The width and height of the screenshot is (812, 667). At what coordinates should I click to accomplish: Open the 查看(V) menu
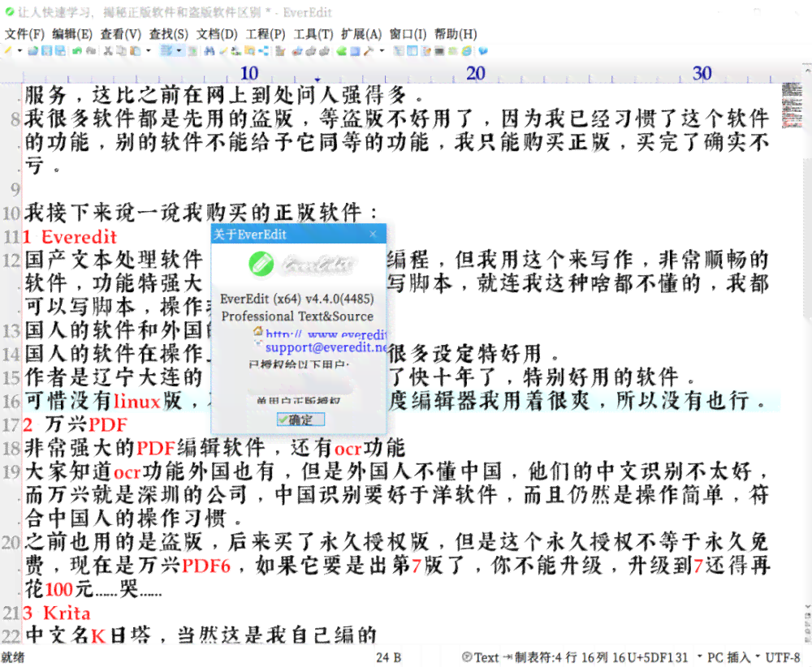point(121,34)
